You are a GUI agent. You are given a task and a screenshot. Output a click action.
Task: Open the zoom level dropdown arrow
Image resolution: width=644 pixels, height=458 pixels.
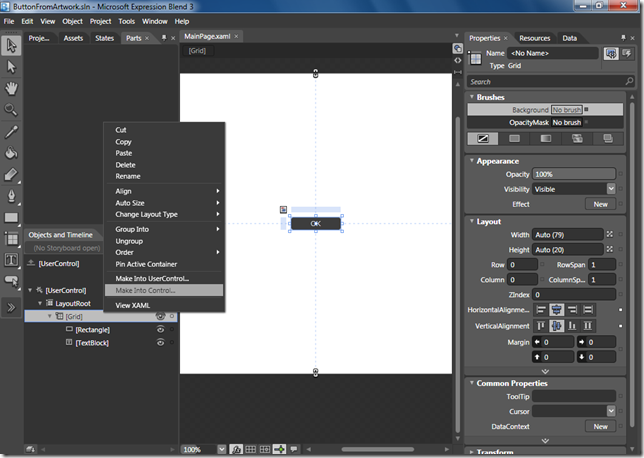(222, 449)
